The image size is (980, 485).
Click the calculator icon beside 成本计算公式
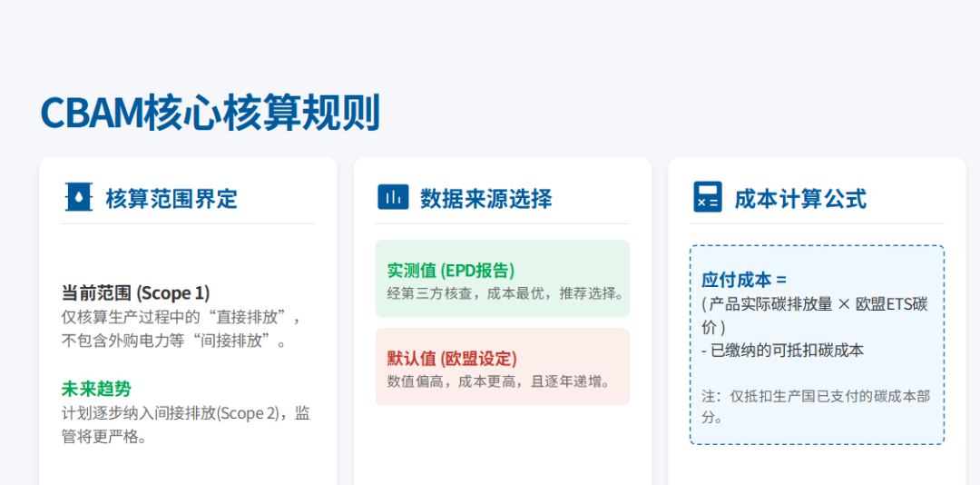pyautogui.click(x=707, y=197)
